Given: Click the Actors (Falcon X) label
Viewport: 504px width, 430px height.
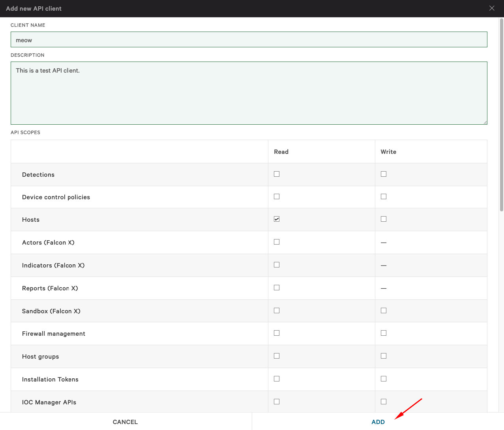Looking at the screenshot, I should coord(48,243).
